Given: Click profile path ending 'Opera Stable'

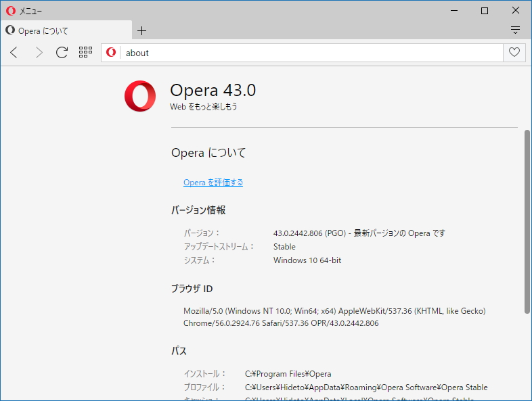Looking at the screenshot, I should point(366,387).
